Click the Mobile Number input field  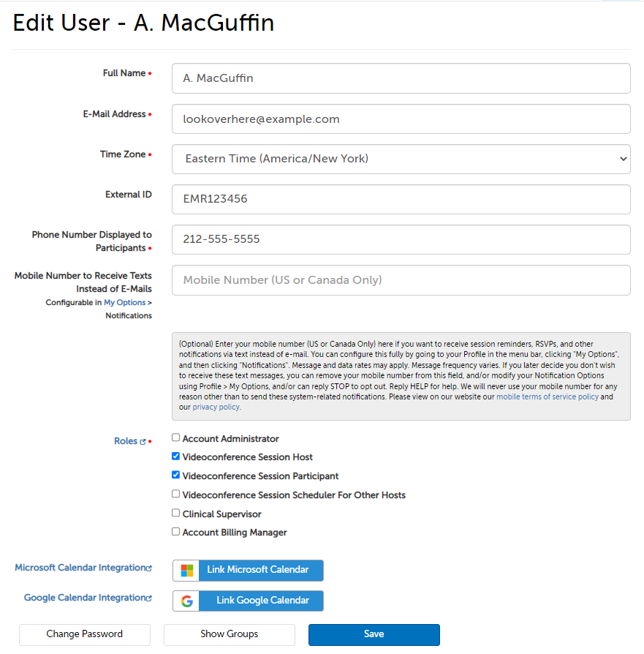point(401,280)
